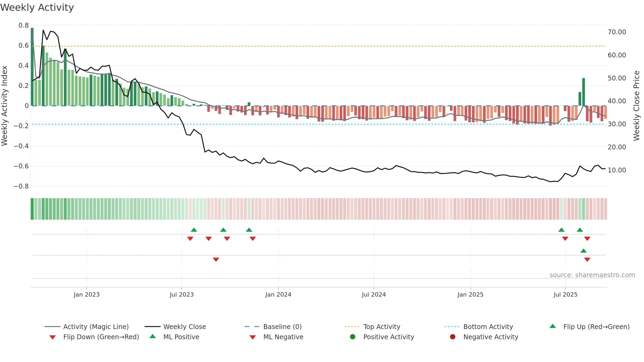Screen dimensions: 644x362
Task: Click the −0.8 activity axis tick
Action: pos(21,186)
